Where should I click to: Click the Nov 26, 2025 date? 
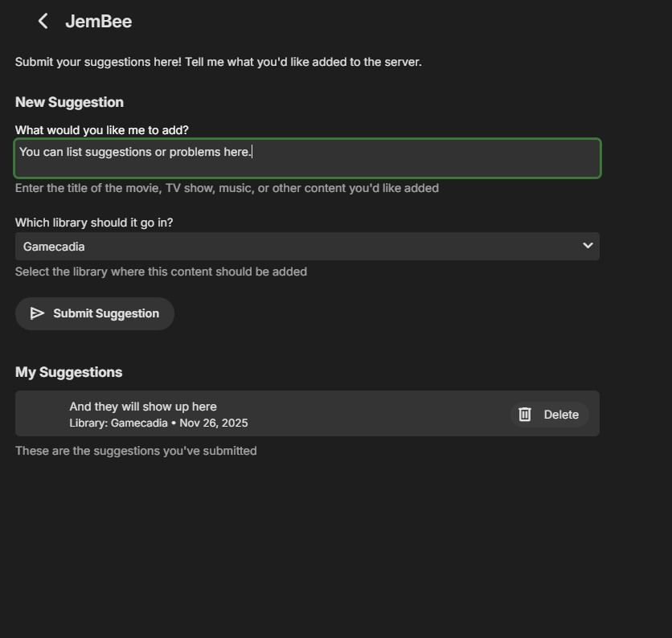coord(214,423)
